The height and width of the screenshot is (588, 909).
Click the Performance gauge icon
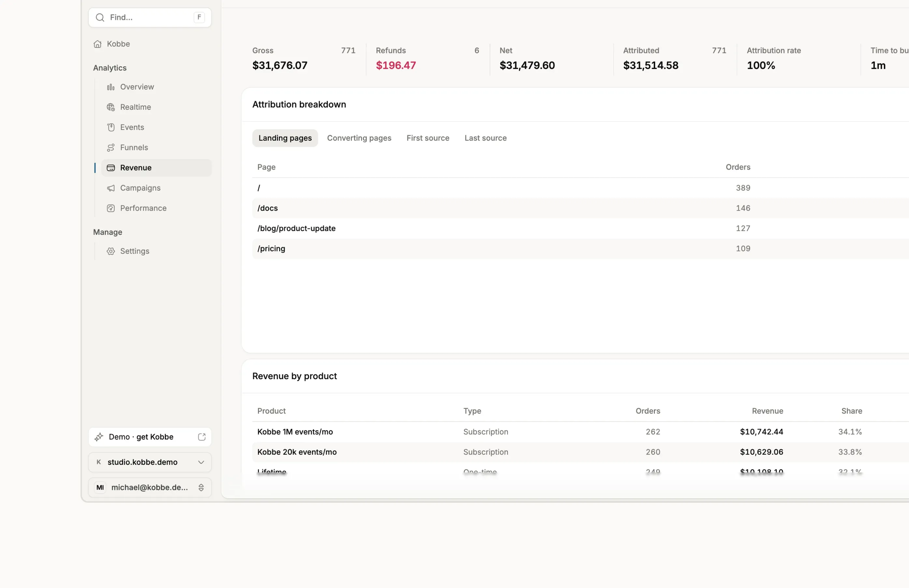tap(111, 208)
